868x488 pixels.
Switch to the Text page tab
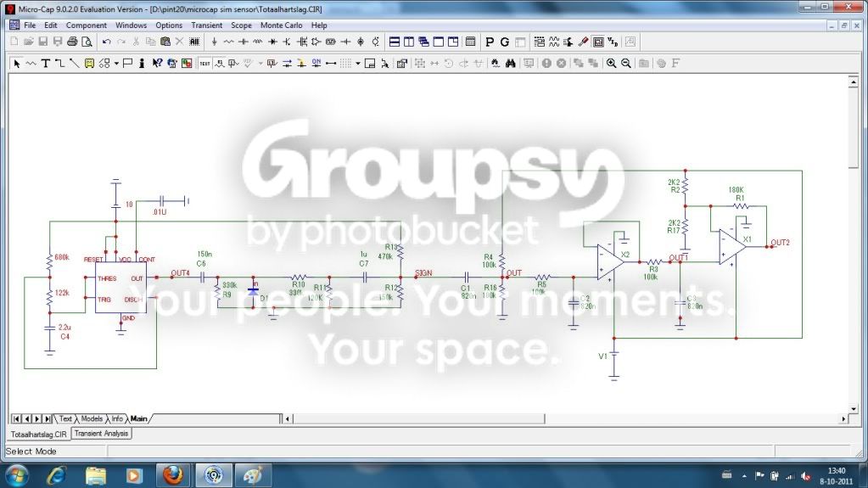[65, 418]
